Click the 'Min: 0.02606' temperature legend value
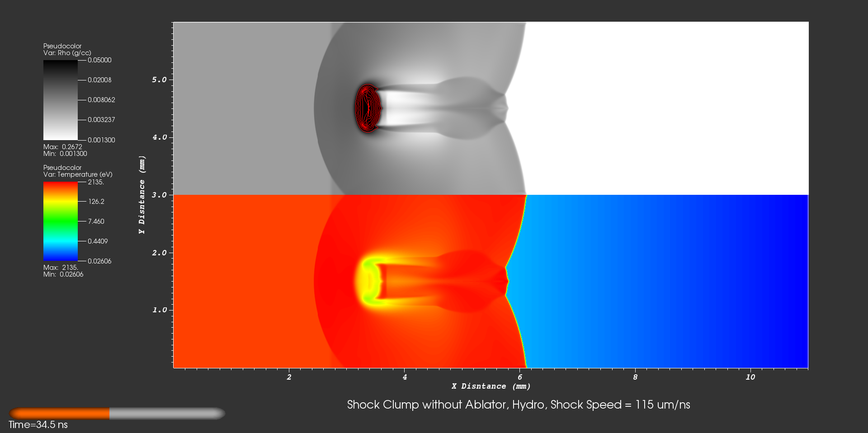The width and height of the screenshot is (868, 433). click(x=63, y=274)
